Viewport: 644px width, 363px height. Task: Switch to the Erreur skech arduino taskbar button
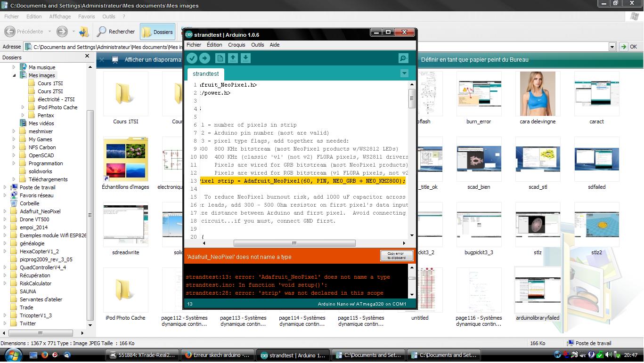click(218, 355)
